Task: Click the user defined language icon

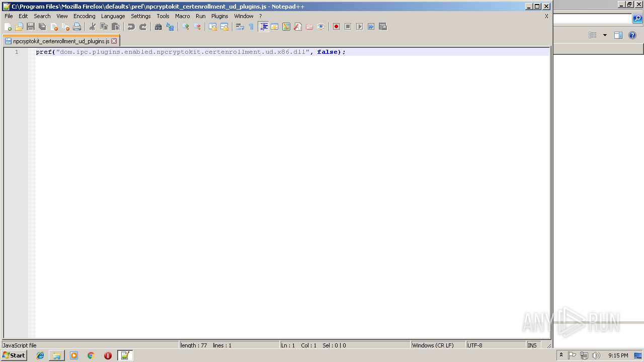Action: tap(275, 27)
